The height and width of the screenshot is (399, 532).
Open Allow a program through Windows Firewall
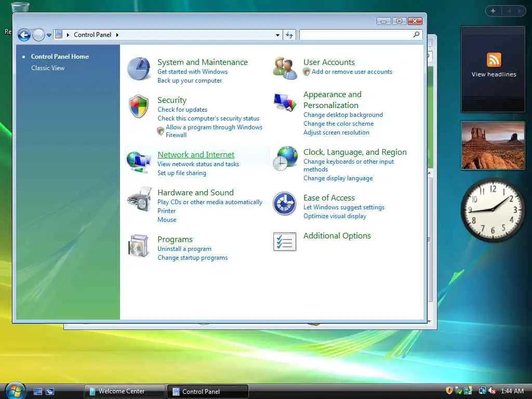[x=214, y=131]
